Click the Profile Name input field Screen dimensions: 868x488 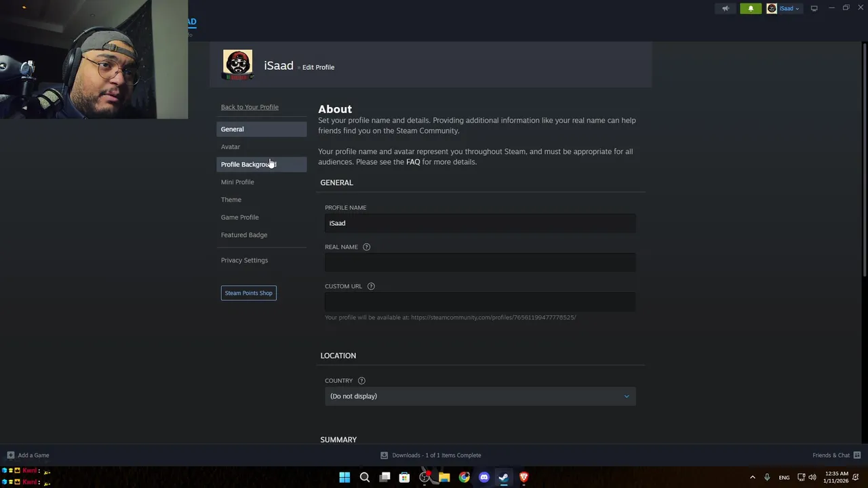pyautogui.click(x=480, y=223)
